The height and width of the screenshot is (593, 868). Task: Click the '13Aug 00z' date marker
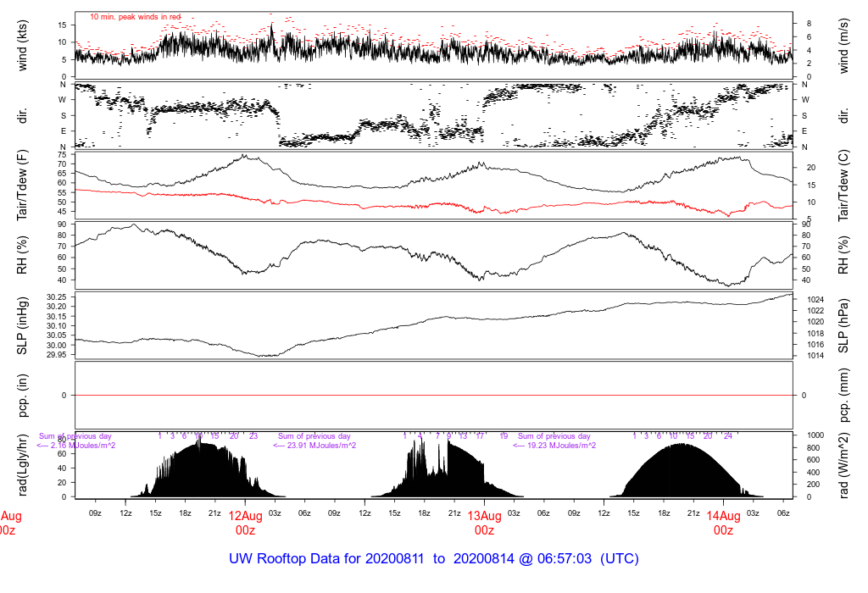(484, 523)
